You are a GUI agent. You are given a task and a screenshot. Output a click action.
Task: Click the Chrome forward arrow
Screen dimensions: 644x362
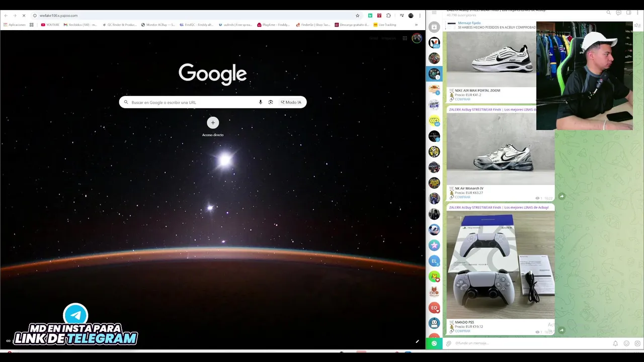coord(15,16)
